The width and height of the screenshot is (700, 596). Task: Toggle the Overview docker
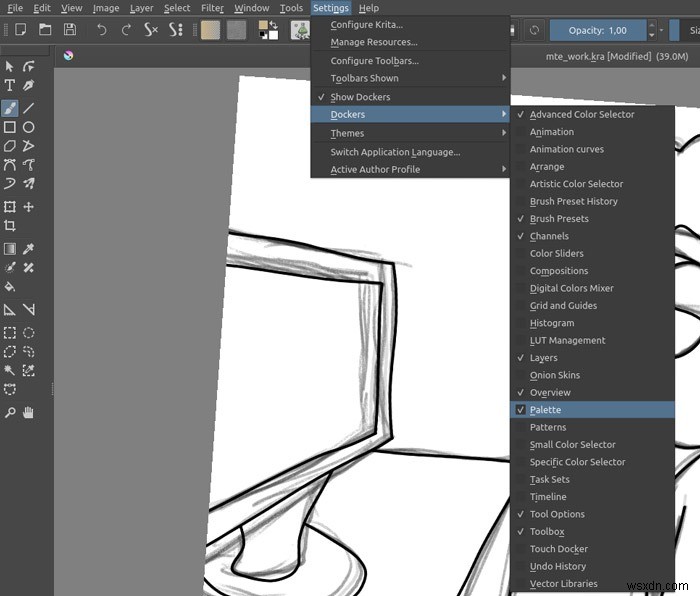(592, 392)
